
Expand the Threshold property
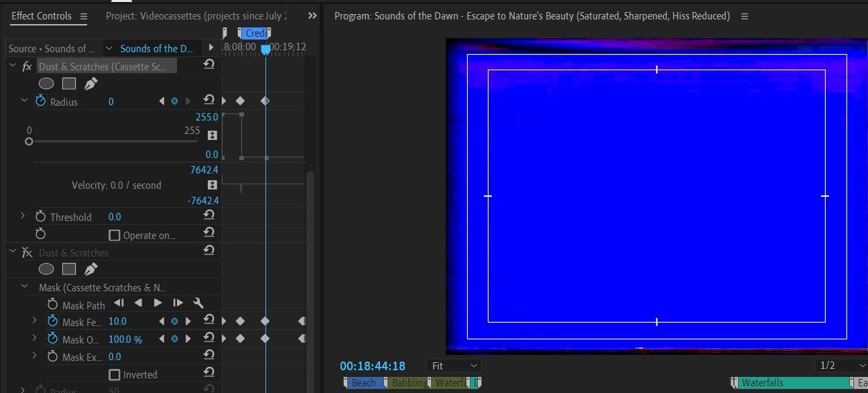pos(23,216)
